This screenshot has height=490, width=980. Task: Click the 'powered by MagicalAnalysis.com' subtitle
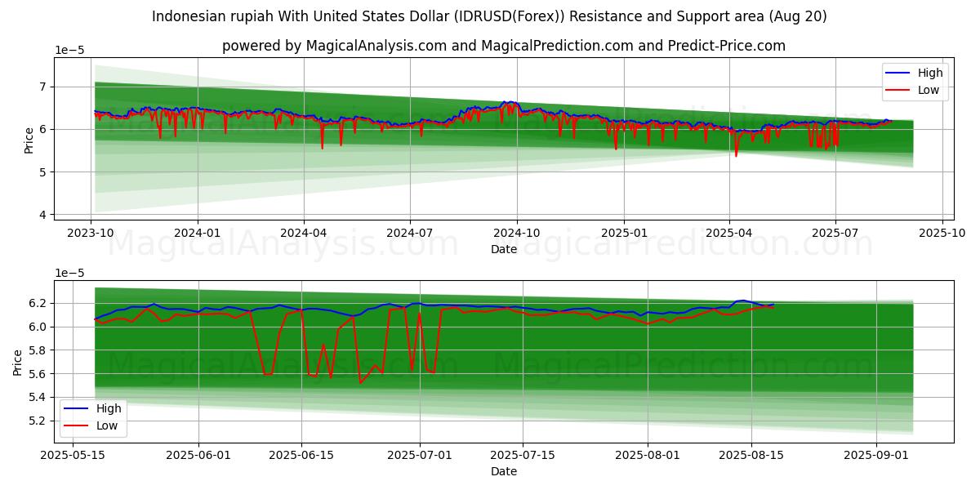[504, 46]
